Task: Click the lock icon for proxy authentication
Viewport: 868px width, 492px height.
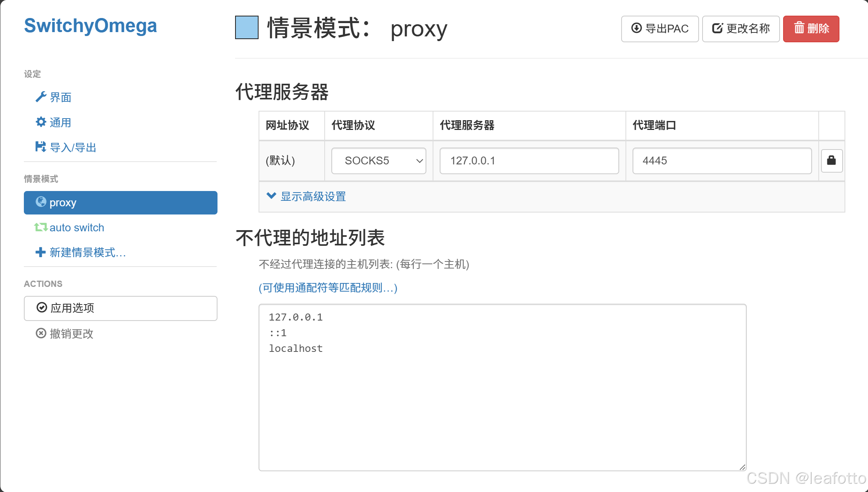Action: (831, 160)
